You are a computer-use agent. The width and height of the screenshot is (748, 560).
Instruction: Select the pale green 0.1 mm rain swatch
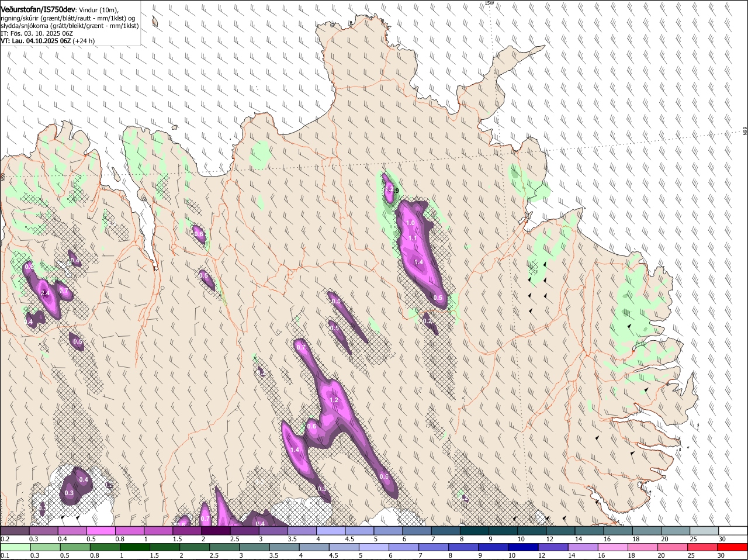[15, 548]
